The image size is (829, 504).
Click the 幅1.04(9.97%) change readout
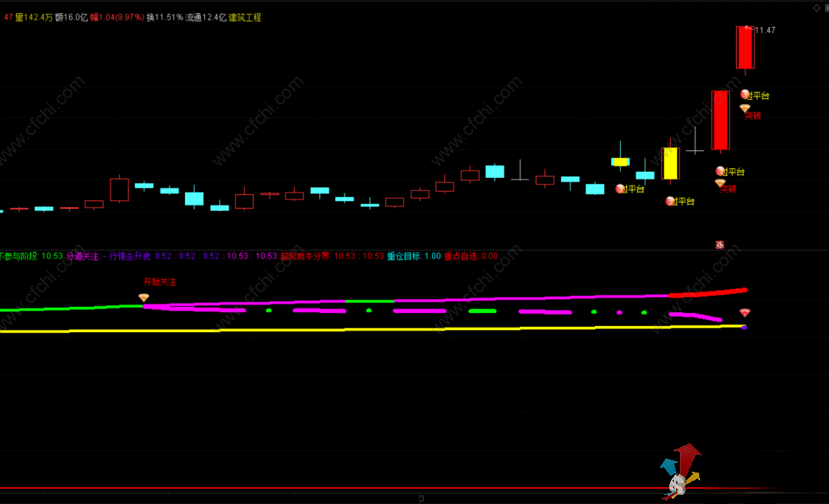click(117, 18)
